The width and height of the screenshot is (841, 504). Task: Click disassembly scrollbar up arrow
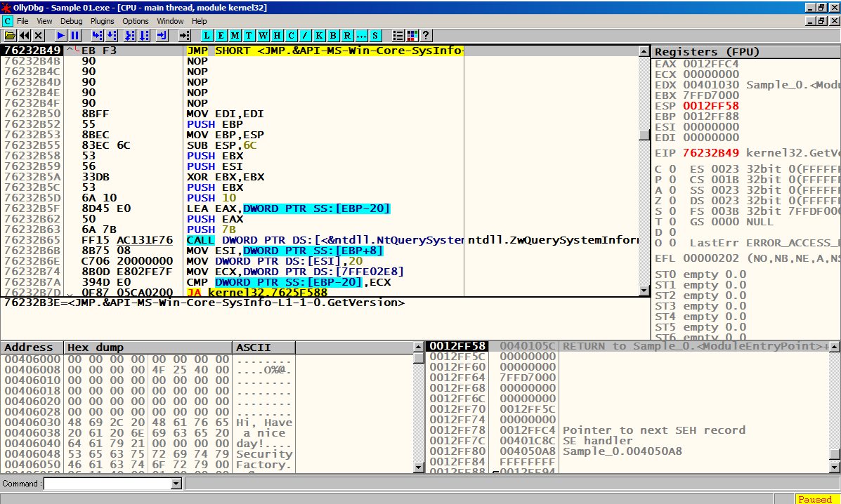click(644, 51)
